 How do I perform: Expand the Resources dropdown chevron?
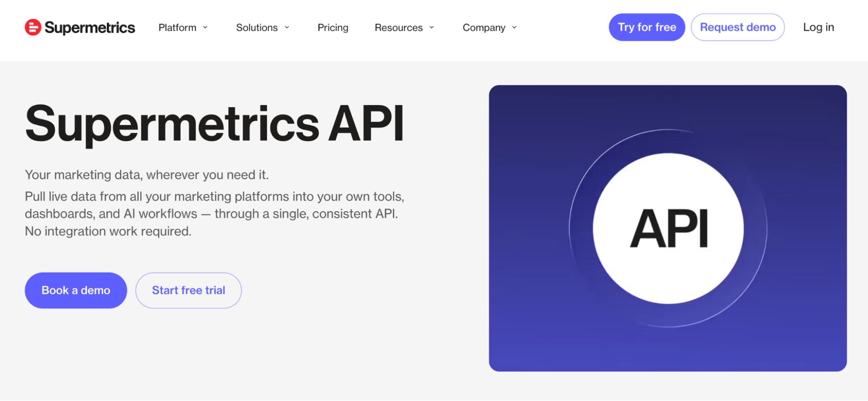432,27
